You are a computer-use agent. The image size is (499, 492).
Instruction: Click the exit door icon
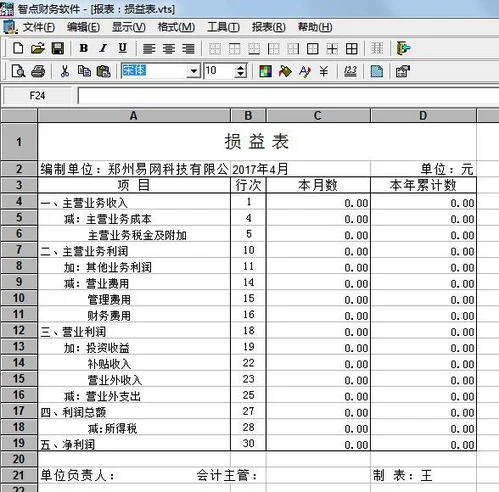point(403,48)
